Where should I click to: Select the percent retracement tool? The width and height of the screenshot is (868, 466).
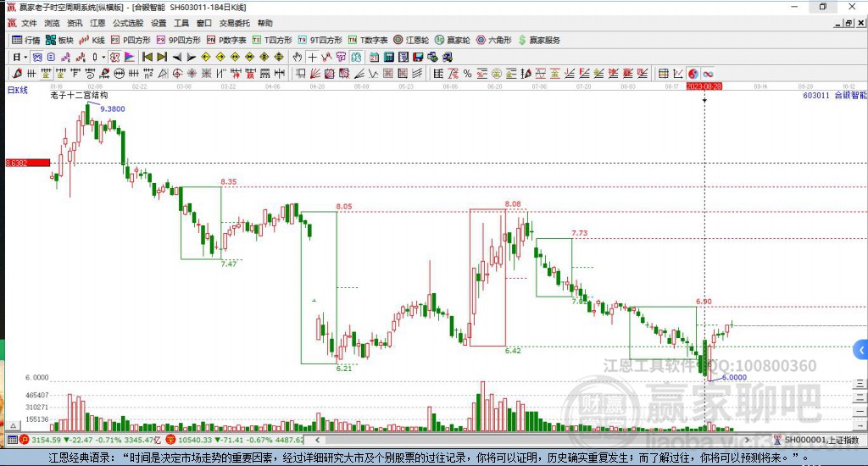pyautogui.click(x=467, y=73)
